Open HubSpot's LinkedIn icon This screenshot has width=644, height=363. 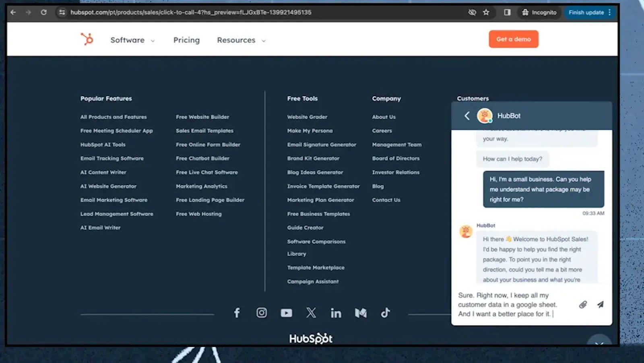point(336,313)
